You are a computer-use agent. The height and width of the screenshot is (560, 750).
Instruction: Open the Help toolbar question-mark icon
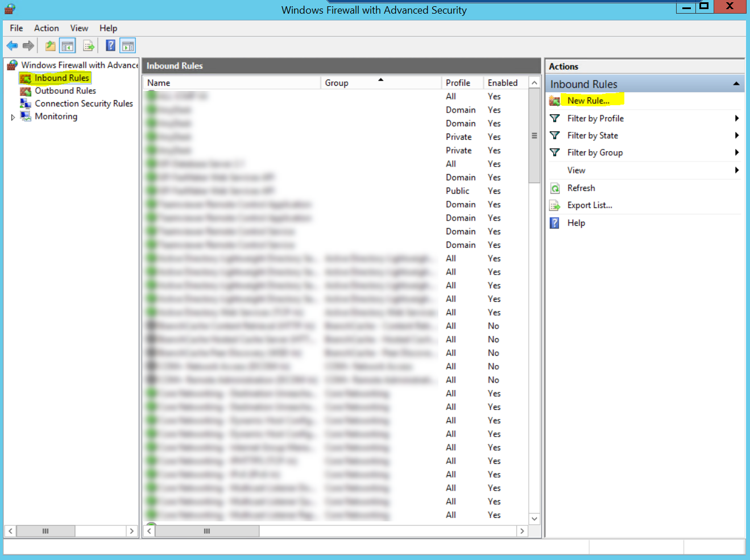pos(111,46)
